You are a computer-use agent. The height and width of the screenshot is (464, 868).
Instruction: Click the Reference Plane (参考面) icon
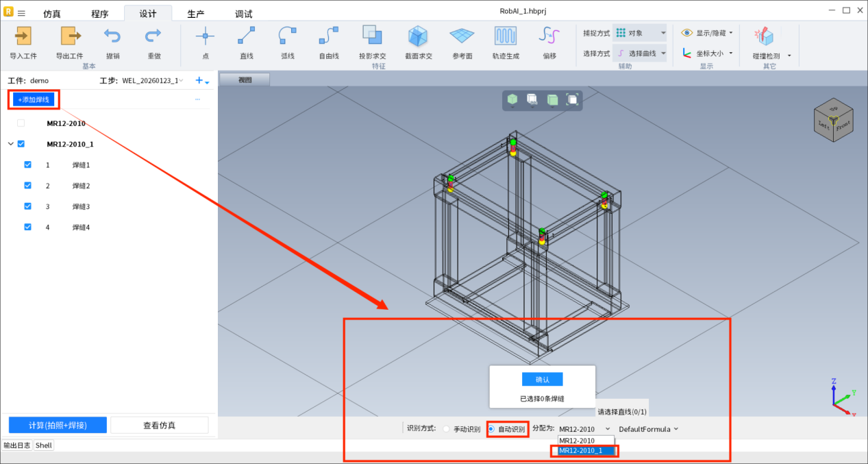pyautogui.click(x=462, y=36)
